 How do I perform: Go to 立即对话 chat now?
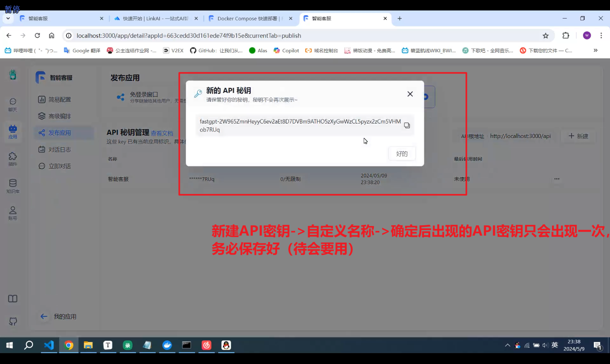pos(59,166)
